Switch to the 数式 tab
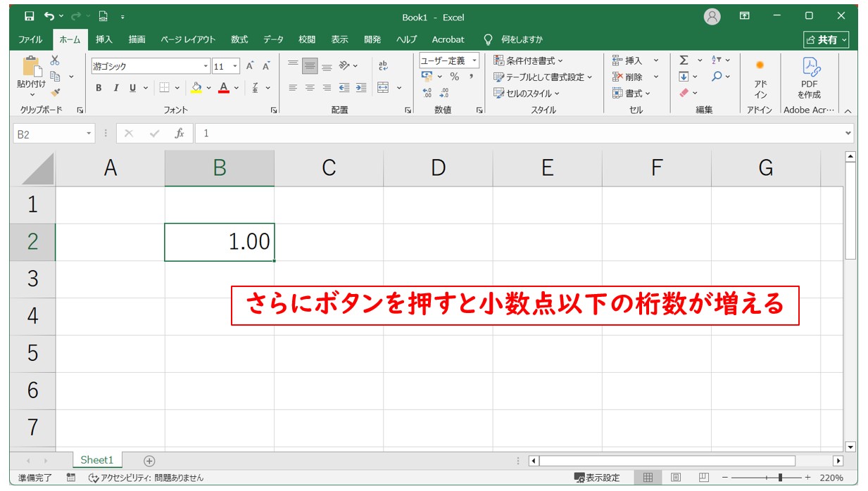Viewport: 868px width, 491px height. (239, 39)
